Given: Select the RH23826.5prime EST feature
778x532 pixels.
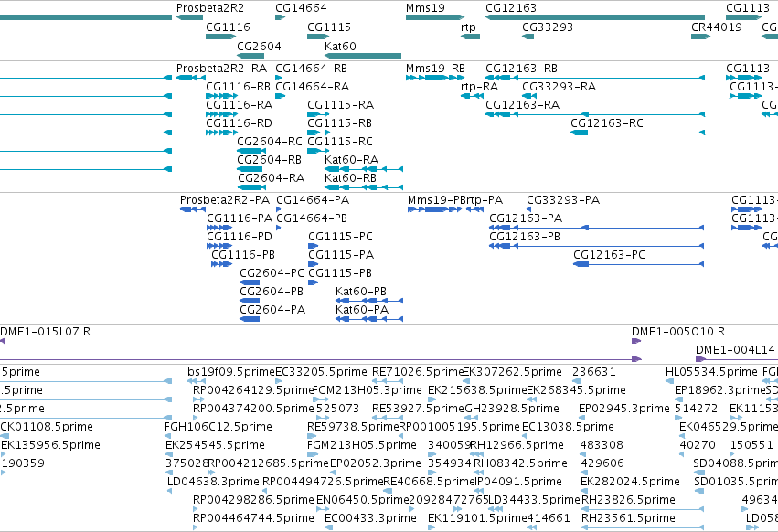Looking at the screenshot, I should coord(643,509).
